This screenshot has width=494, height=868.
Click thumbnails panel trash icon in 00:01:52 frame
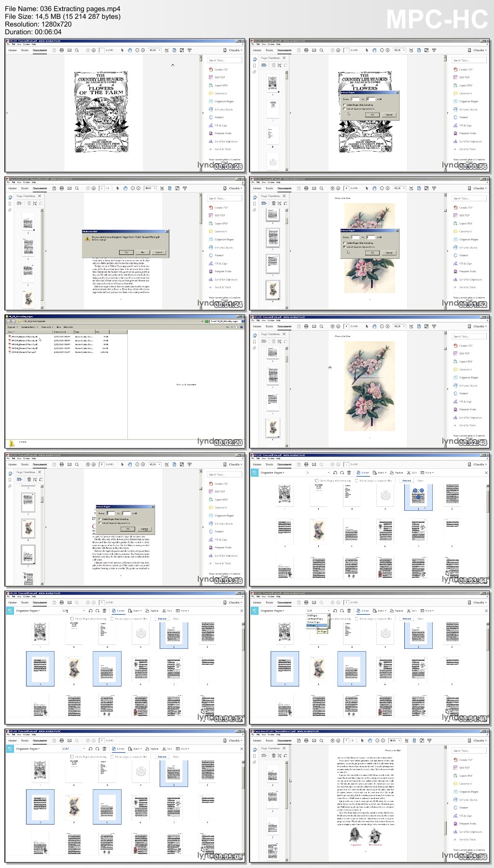pyautogui.click(x=274, y=203)
